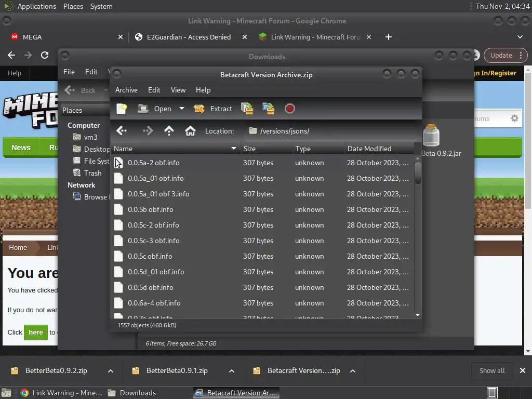Click file icon of 0.0.5b obf.info
Image resolution: width=532 pixels, height=399 pixels.
[118, 210]
